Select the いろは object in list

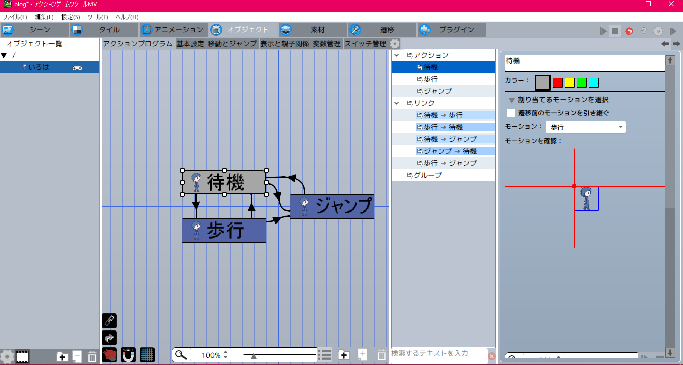click(x=50, y=67)
